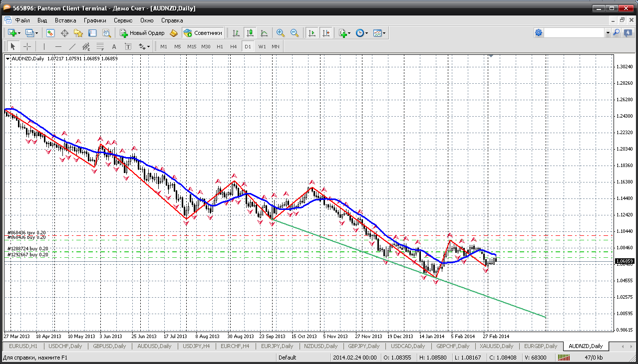Open the Market Watch window icon

point(50,33)
